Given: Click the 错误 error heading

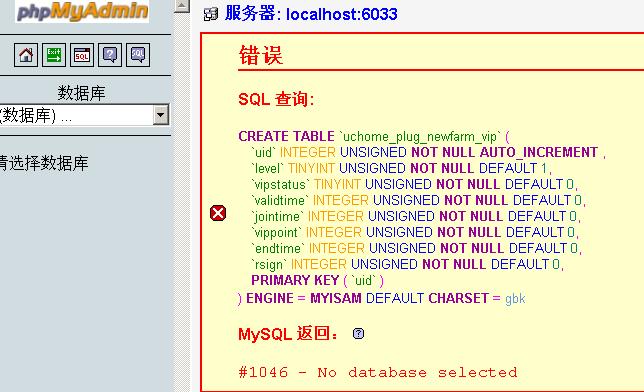Looking at the screenshot, I should point(261,55).
